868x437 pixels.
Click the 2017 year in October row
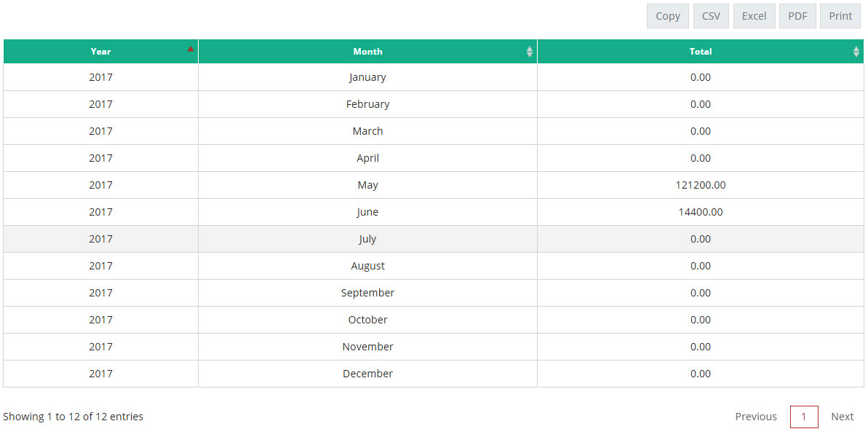click(x=100, y=320)
